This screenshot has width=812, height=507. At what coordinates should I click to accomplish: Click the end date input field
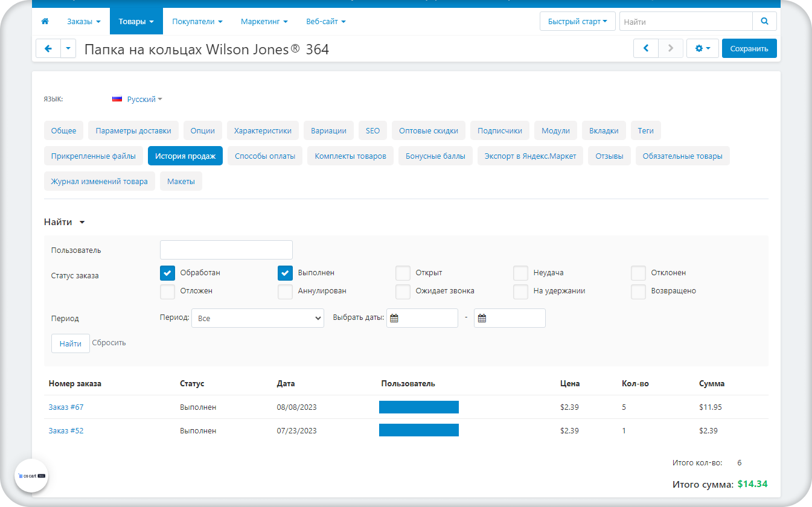click(x=510, y=318)
